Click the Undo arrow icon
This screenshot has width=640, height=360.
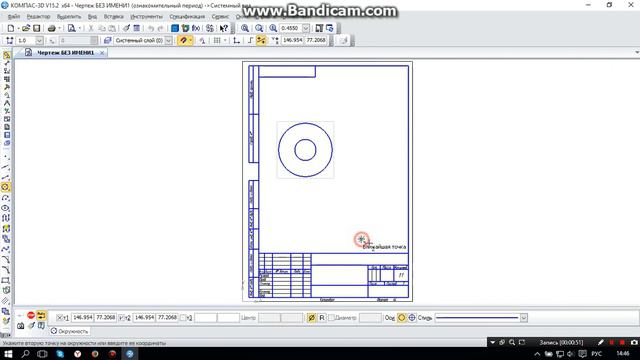click(151, 28)
